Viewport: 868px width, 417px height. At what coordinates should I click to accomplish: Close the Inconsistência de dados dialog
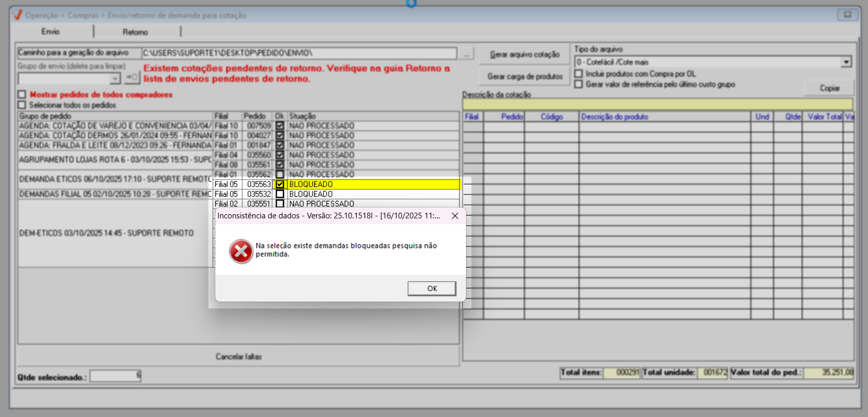click(455, 216)
